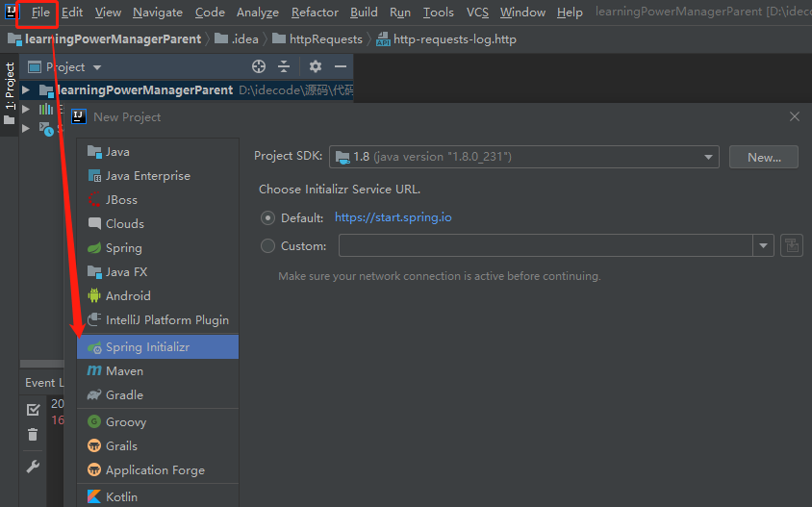Close the New Project dialog
Viewport: 812px width, 507px height.
point(795,116)
